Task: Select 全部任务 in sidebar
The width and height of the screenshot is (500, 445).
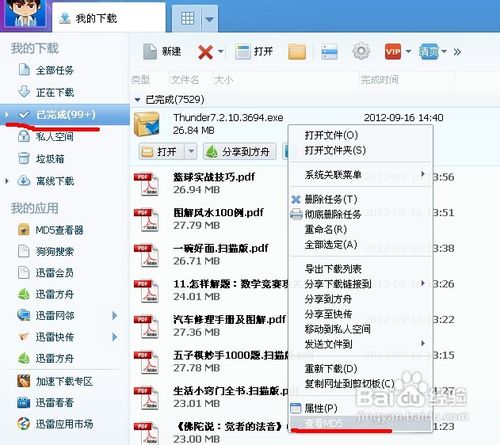Action: (x=55, y=70)
